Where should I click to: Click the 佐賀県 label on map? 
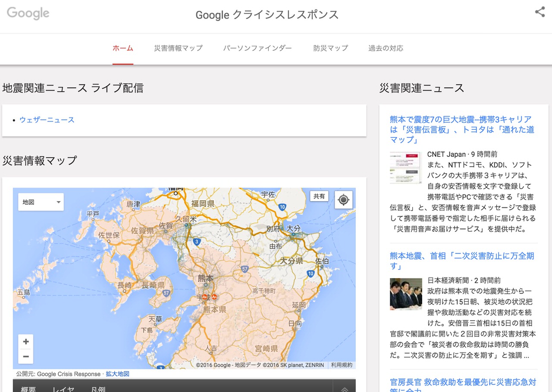(x=142, y=231)
